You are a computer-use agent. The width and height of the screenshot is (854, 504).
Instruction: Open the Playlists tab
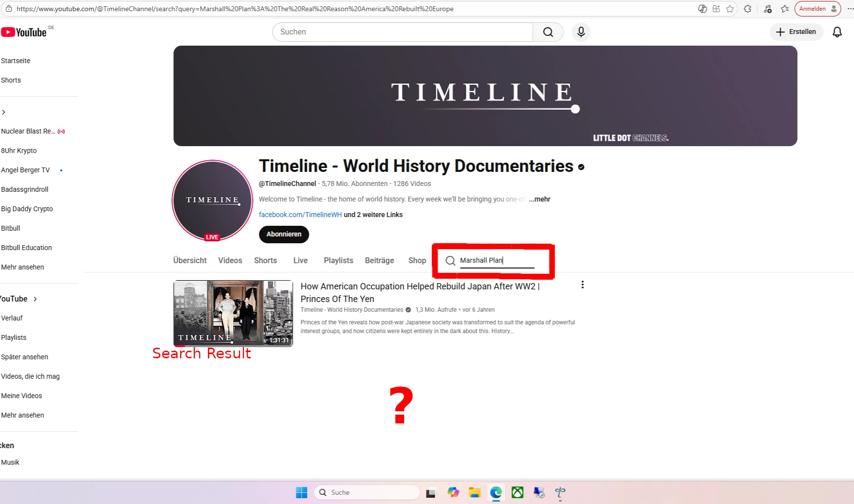tap(339, 261)
